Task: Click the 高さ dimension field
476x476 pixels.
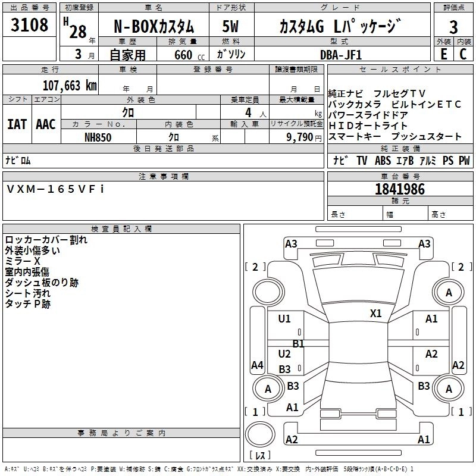Action: click(x=450, y=214)
